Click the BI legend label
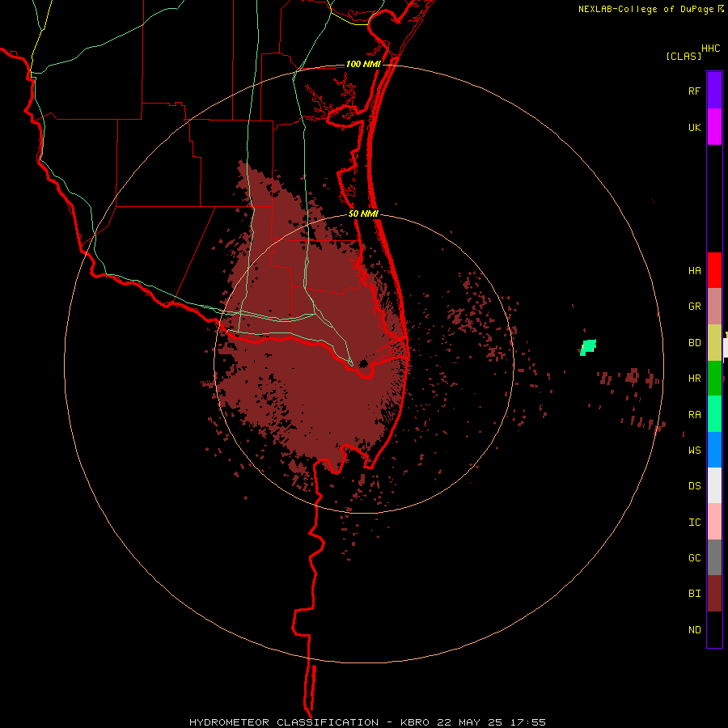The image size is (728, 728). click(x=694, y=594)
